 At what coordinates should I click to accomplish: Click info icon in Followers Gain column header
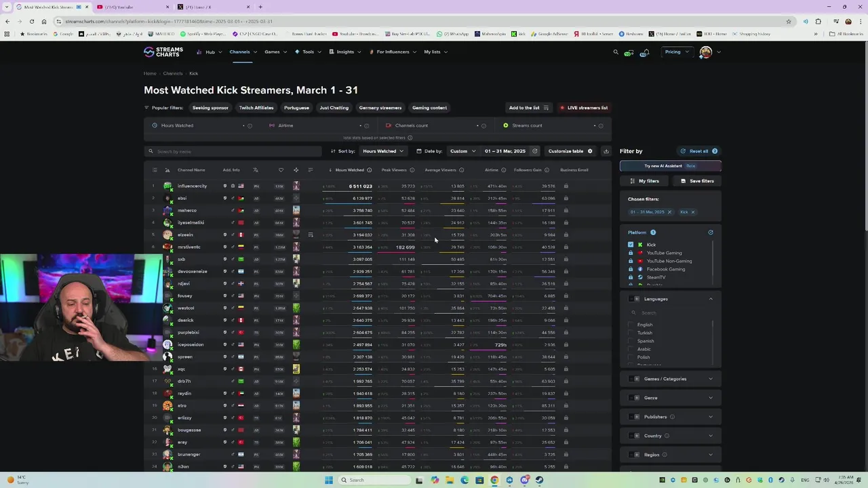pyautogui.click(x=547, y=170)
